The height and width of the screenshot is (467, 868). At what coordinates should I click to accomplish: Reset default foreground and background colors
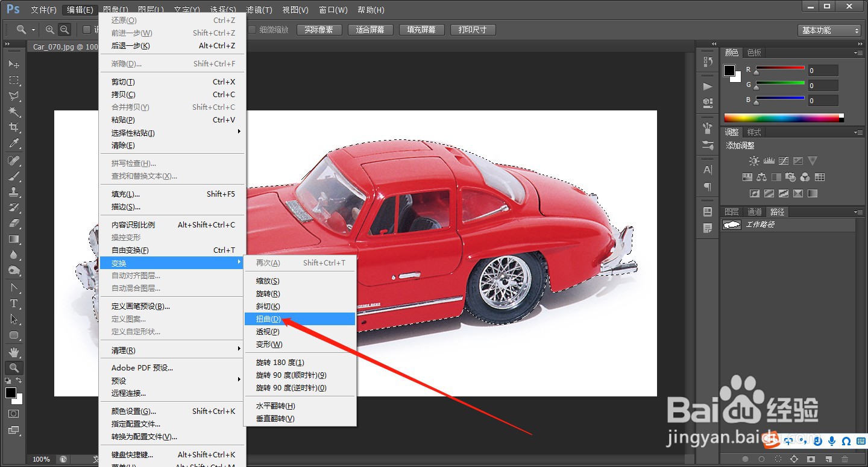point(8,381)
